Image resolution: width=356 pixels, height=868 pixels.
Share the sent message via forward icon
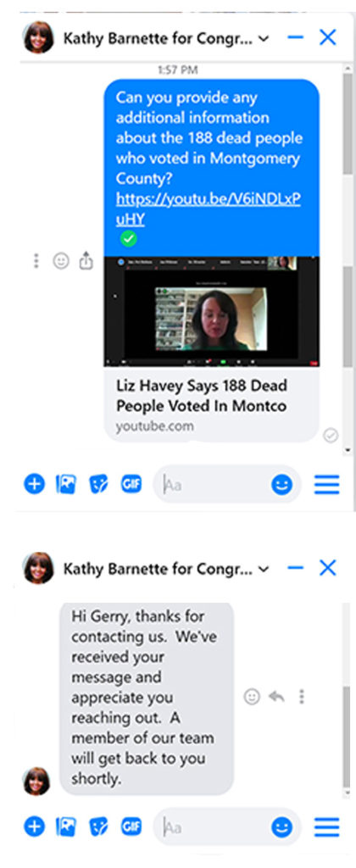tap(86, 260)
